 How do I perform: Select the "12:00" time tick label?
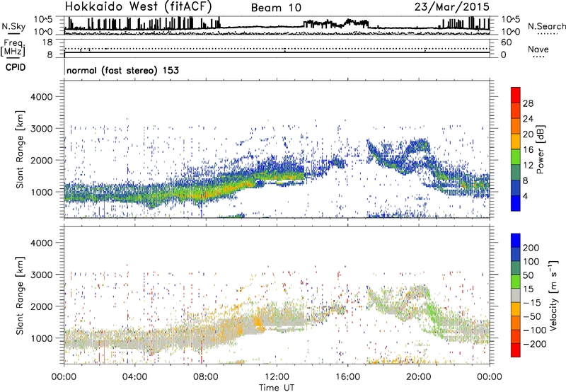[277, 377]
